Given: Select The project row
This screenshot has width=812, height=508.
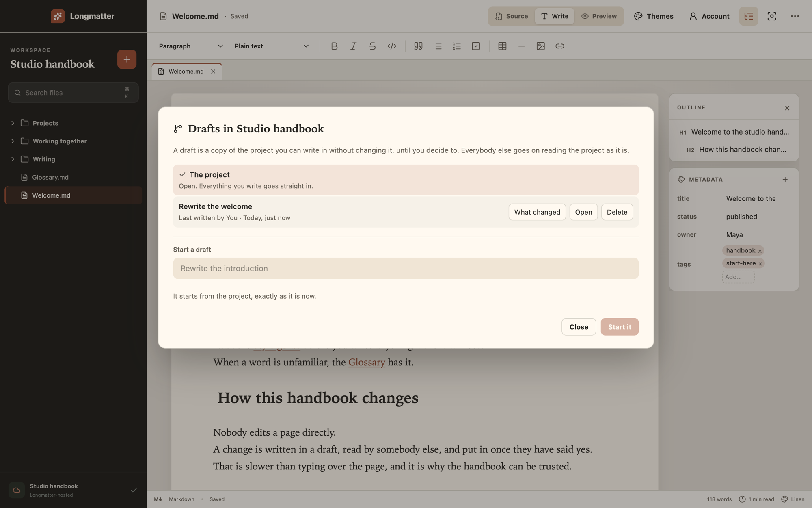Looking at the screenshot, I should pyautogui.click(x=406, y=180).
